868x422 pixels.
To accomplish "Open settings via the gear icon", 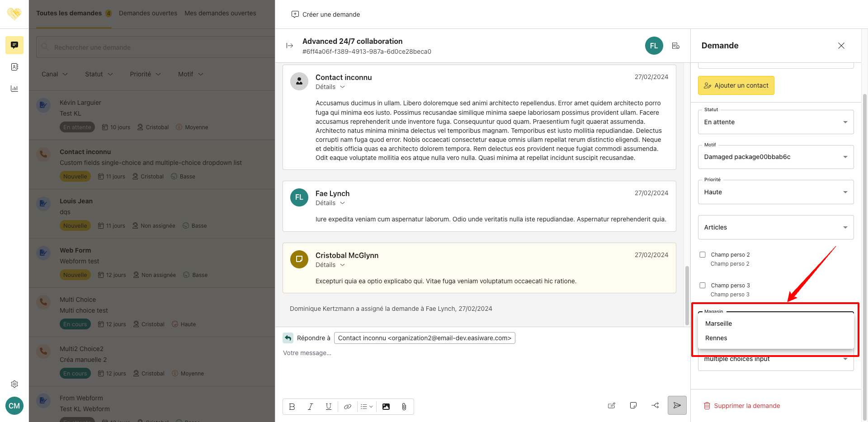I will pyautogui.click(x=14, y=384).
